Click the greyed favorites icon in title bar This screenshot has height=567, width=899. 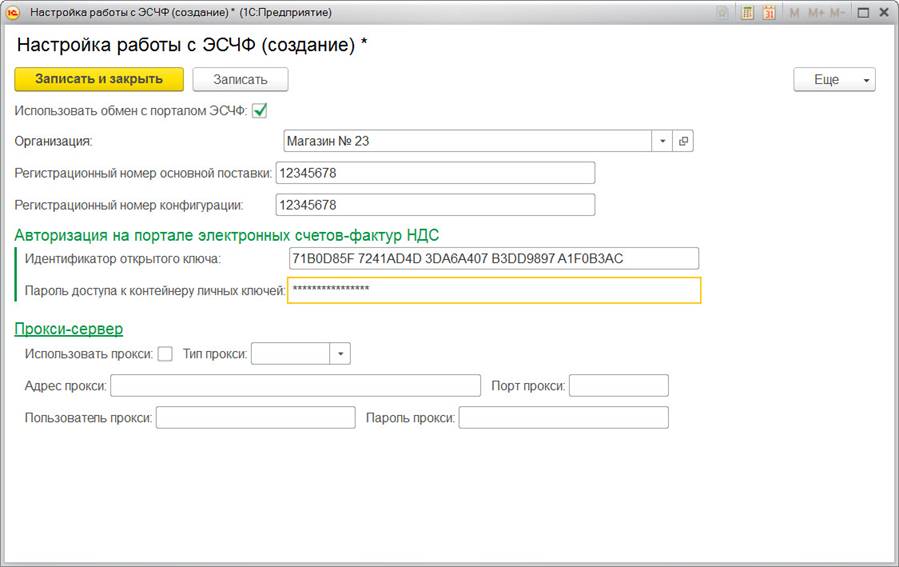point(723,13)
